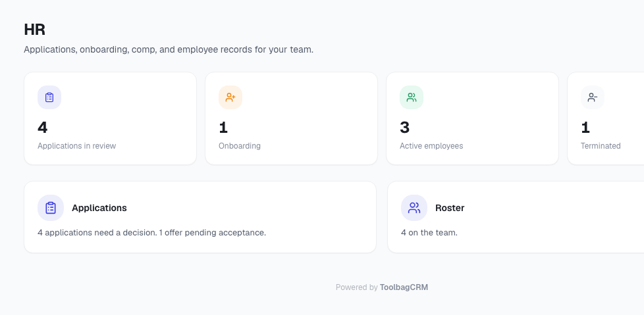
Task: Click the clipboard icon beside Applications heading
Action: coord(51,208)
